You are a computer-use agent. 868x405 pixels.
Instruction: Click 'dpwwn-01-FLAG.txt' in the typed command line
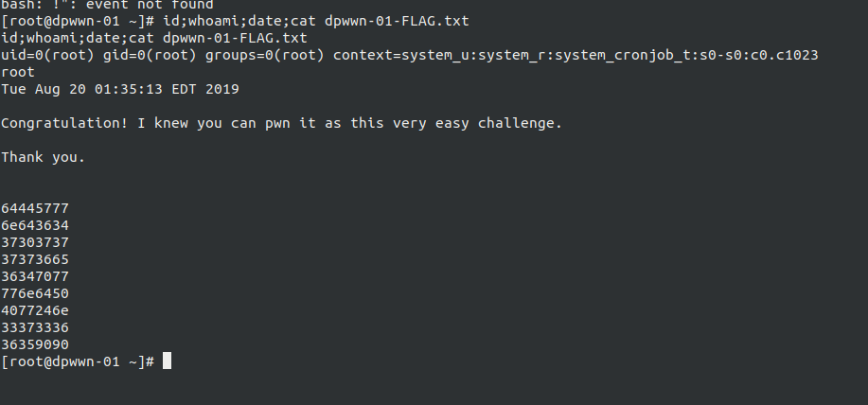click(x=397, y=21)
